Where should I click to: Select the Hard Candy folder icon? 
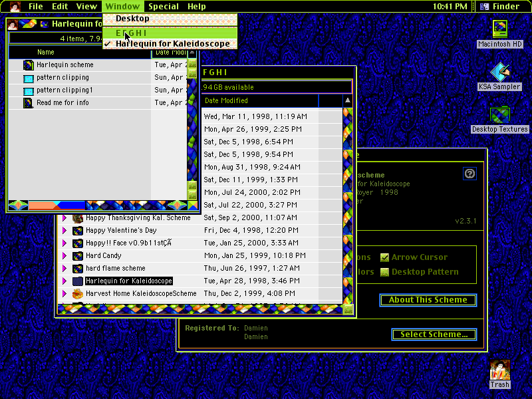pos(78,256)
